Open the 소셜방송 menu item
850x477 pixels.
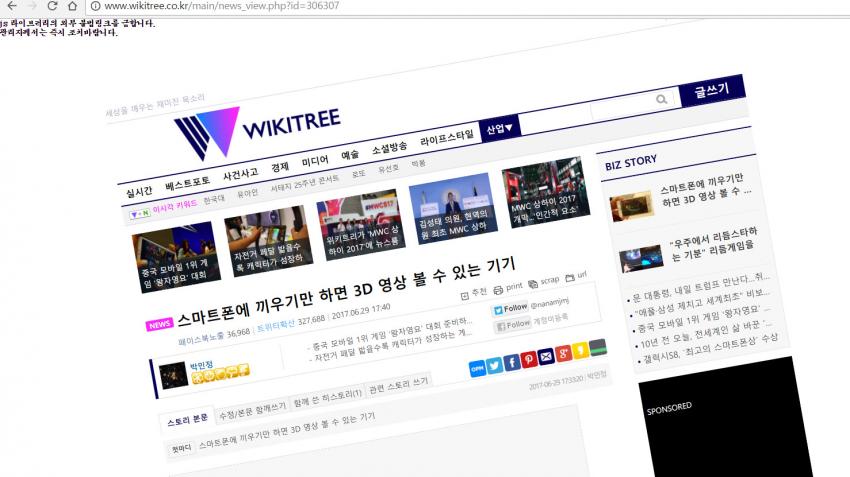pyautogui.click(x=389, y=147)
